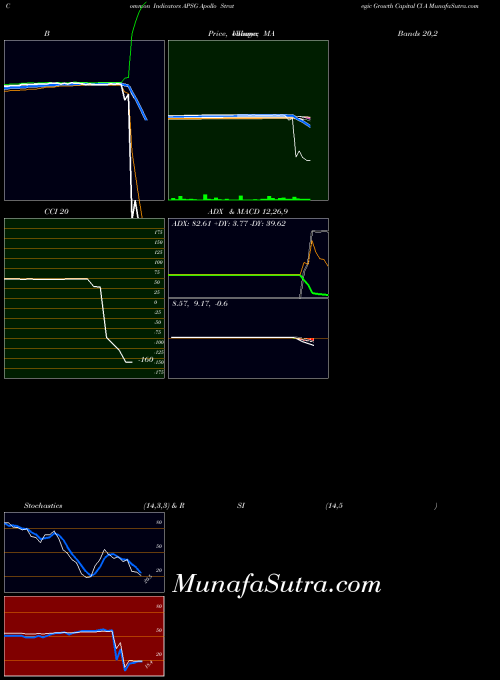This screenshot has height=680, width=500.
Task: Click the 'Stochastics' label
Action: 43,506
